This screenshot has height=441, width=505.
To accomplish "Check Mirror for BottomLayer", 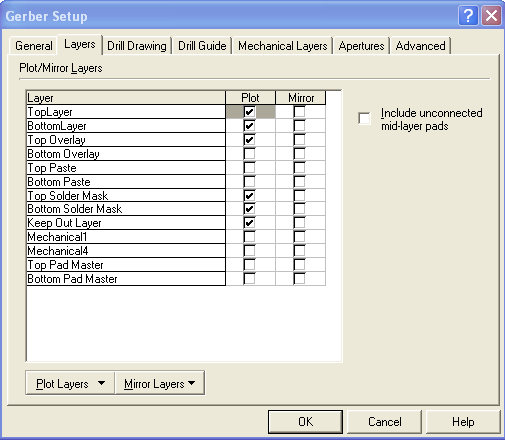I will pos(299,126).
